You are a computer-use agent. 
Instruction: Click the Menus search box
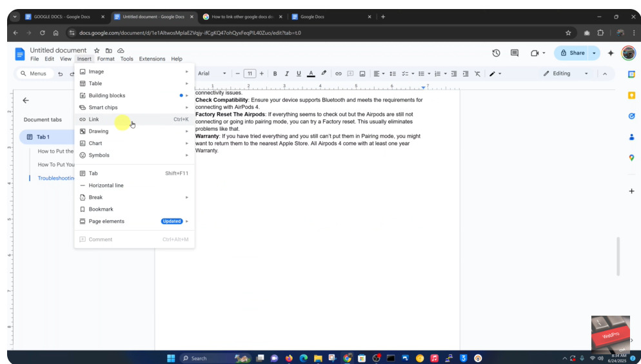pos(35,73)
